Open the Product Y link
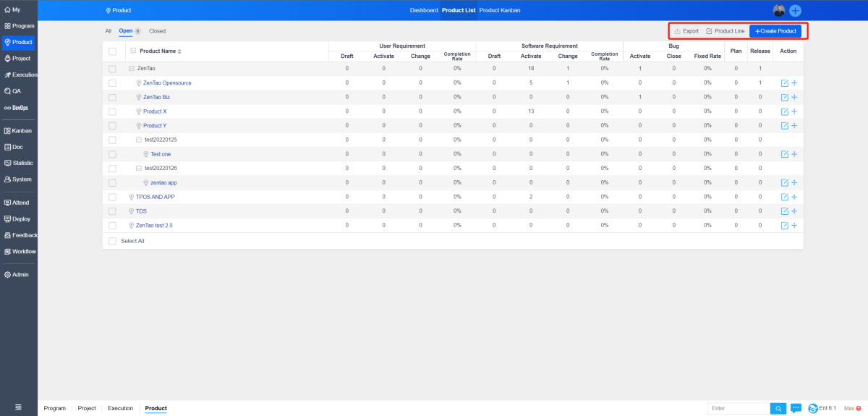The height and width of the screenshot is (416, 868). (x=155, y=126)
